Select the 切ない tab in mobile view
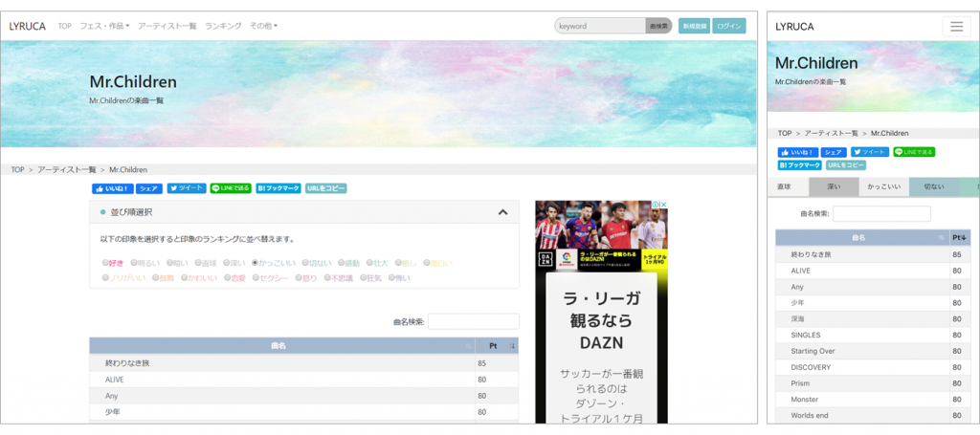Screen dimensions: 980x435 click(x=934, y=186)
